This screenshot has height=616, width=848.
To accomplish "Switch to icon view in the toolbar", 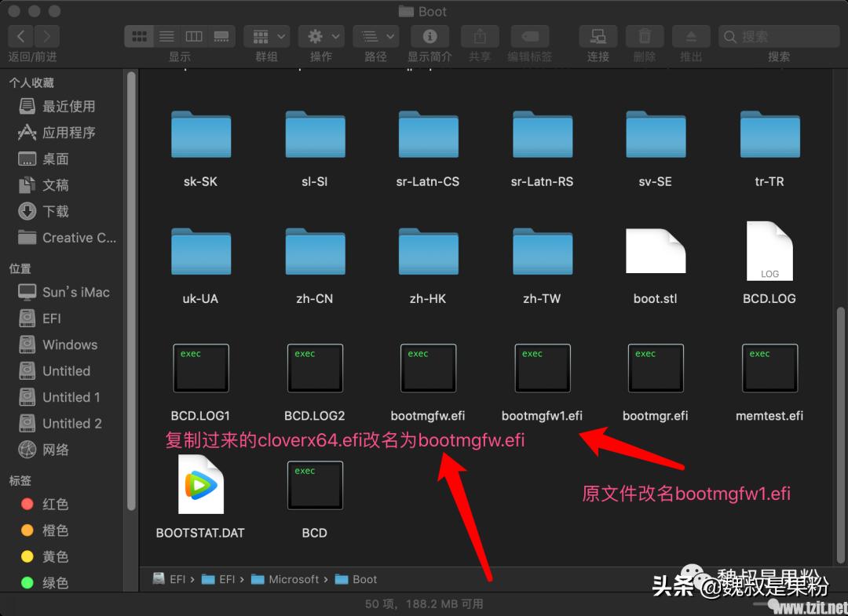I will point(139,36).
